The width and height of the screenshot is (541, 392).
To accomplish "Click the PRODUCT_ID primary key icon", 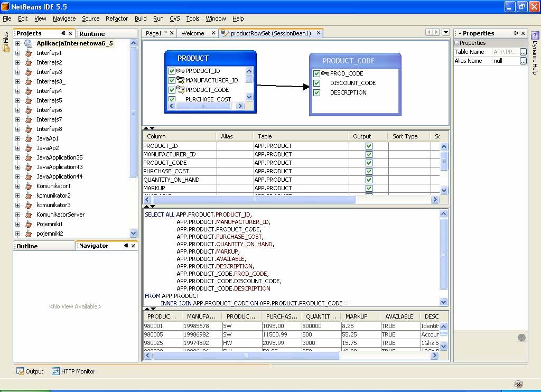I will (181, 71).
